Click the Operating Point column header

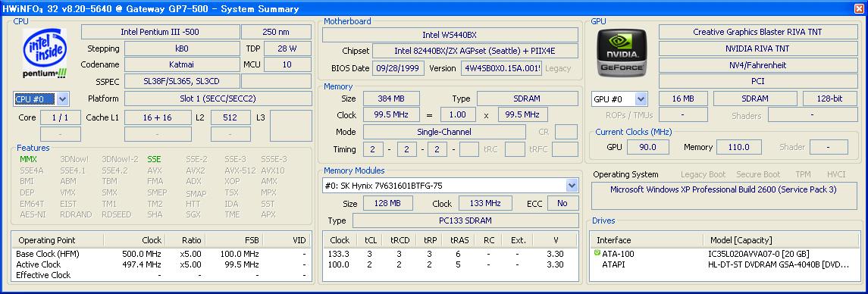58,240
